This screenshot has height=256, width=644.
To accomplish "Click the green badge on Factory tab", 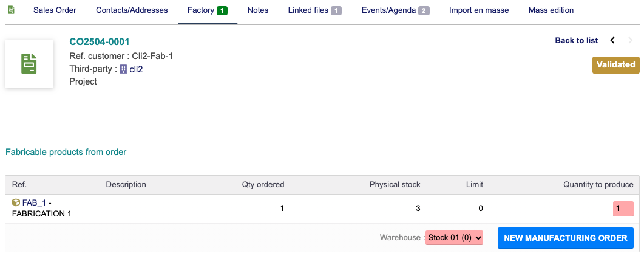I will tap(222, 10).
